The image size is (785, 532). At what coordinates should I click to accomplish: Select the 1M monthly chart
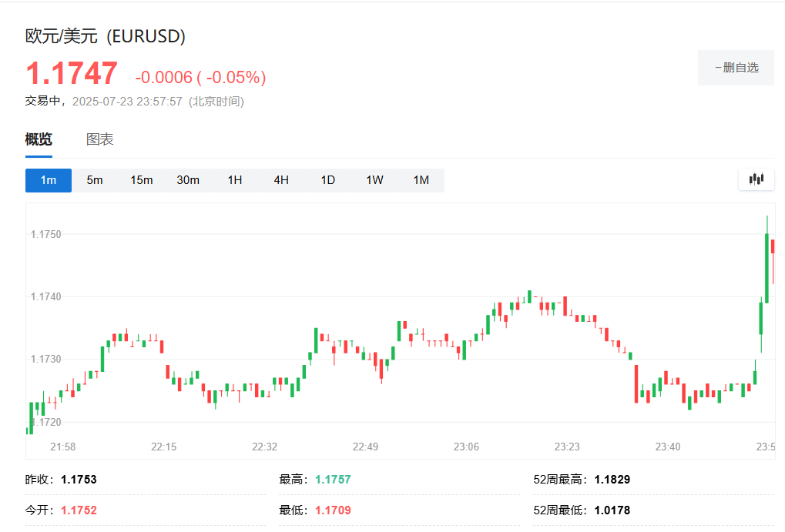click(x=421, y=180)
